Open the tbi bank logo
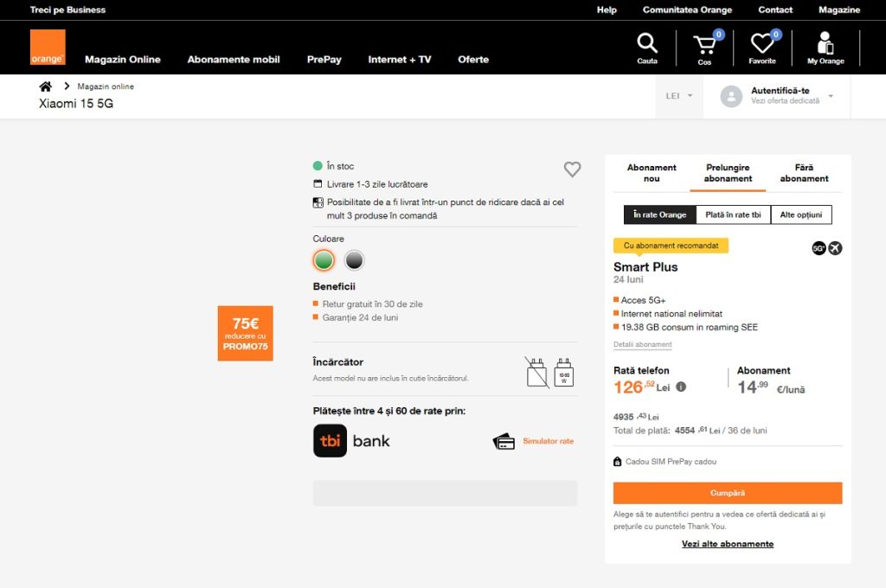The height and width of the screenshot is (588, 886). click(330, 441)
